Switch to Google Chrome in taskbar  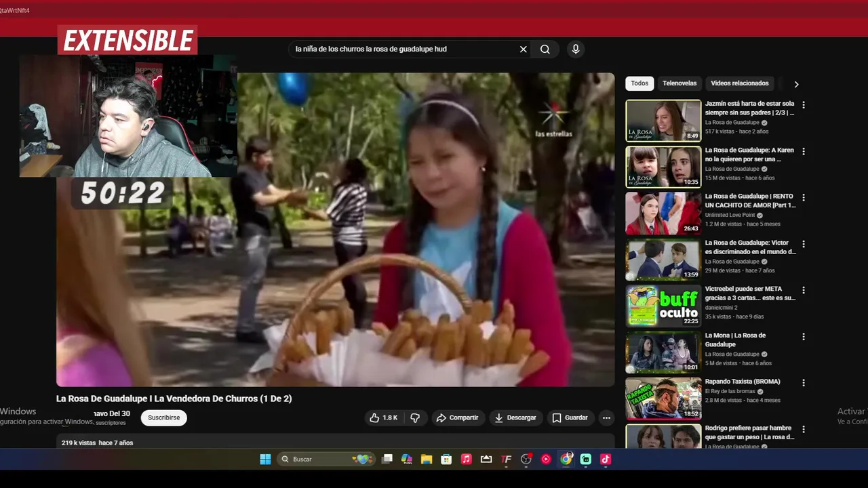click(x=566, y=460)
